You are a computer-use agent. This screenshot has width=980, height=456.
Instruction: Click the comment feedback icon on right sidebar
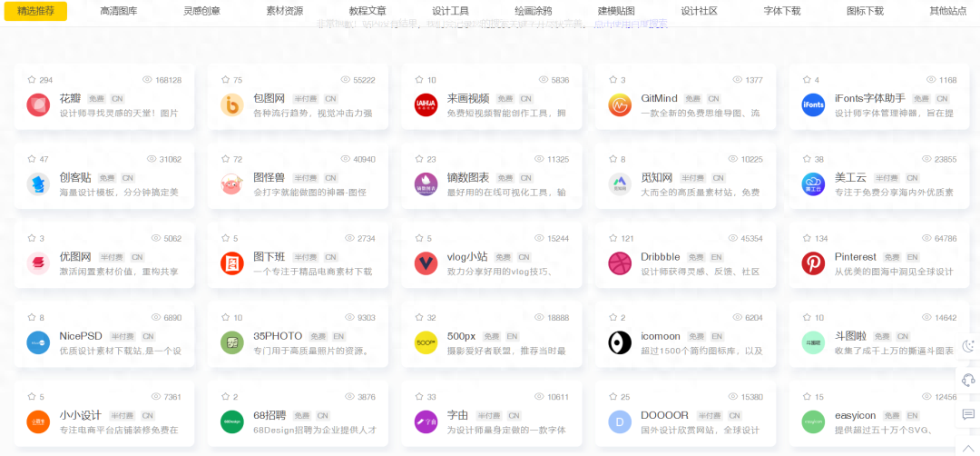(x=968, y=414)
